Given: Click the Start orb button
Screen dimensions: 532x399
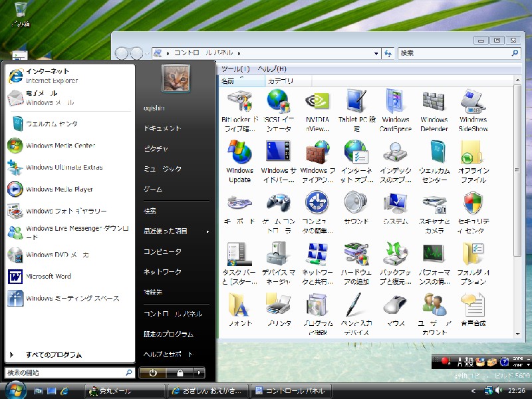Looking at the screenshot, I should pyautogui.click(x=15, y=390).
